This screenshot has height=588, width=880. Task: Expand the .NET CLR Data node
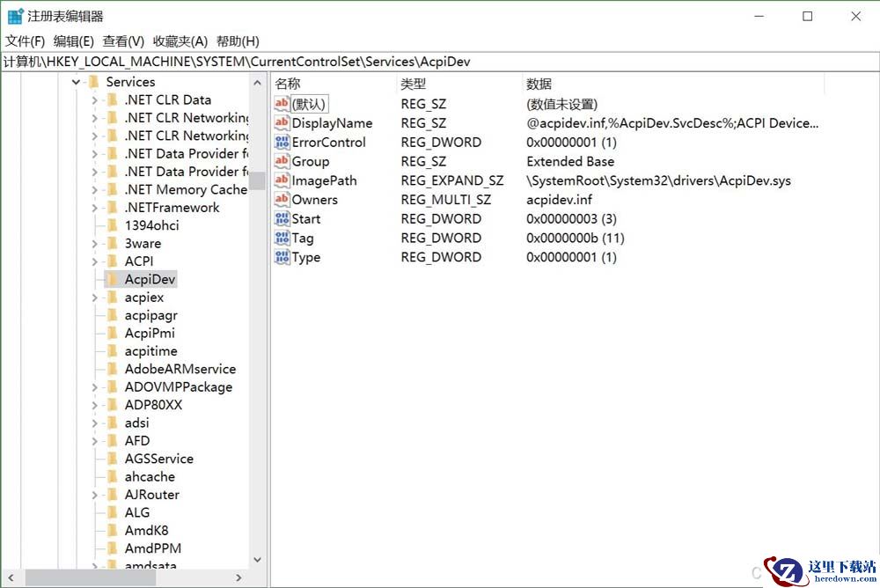[x=94, y=100]
